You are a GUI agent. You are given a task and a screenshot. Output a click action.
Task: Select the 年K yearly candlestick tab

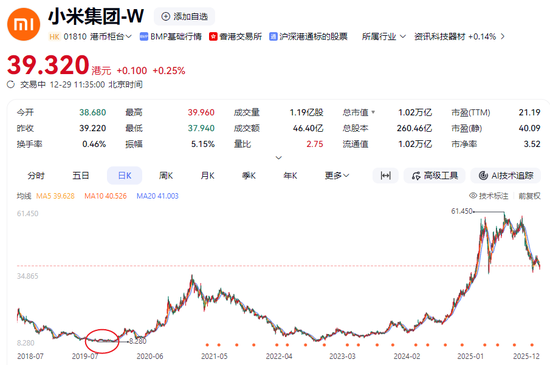pos(290,176)
